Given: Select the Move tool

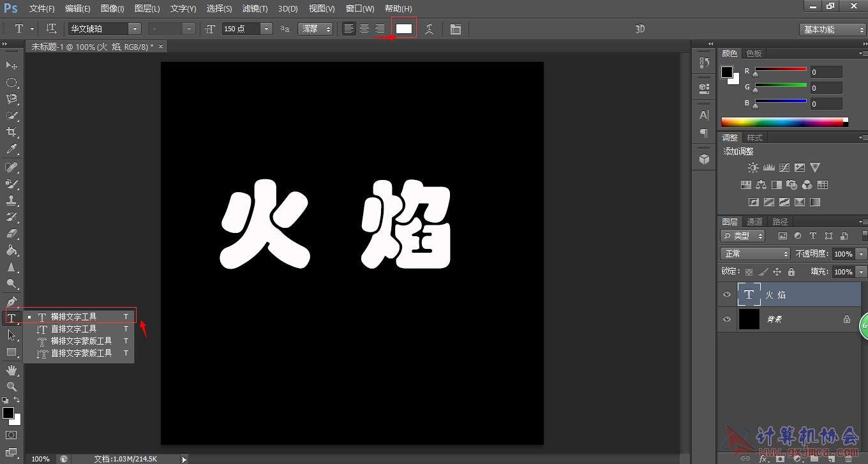Looking at the screenshot, I should click(x=11, y=66).
